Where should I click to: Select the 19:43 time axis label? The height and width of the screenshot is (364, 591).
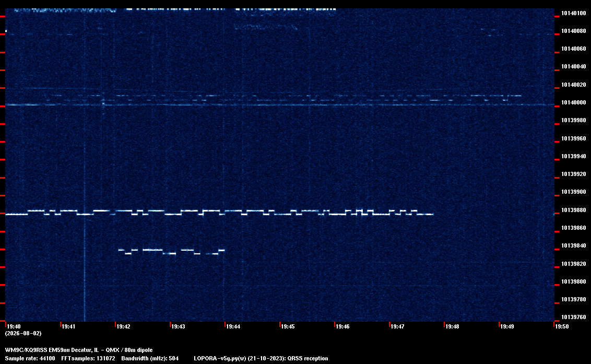(178, 326)
